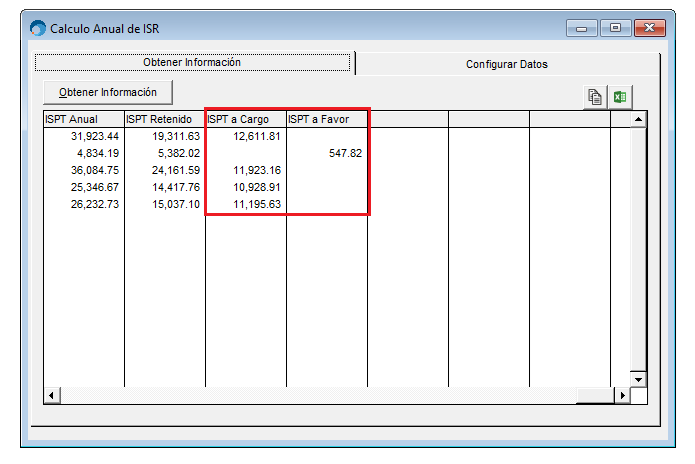Click the ISPT a Favor column header
The width and height of the screenshot is (695, 464).
click(x=326, y=119)
